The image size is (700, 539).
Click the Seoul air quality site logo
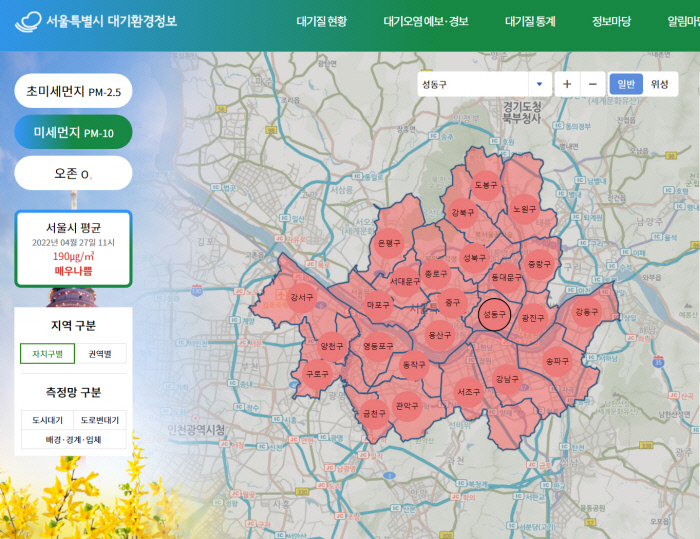pyautogui.click(x=97, y=21)
